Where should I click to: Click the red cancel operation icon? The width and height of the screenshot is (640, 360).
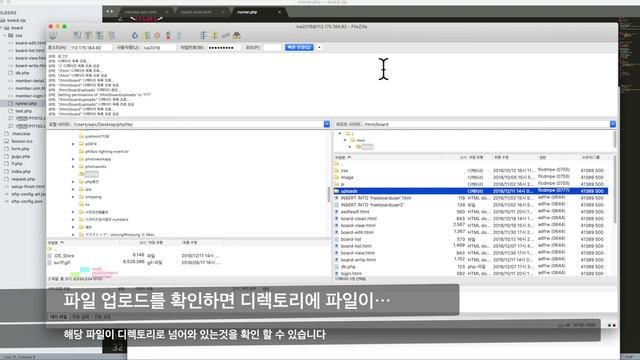click(x=157, y=36)
